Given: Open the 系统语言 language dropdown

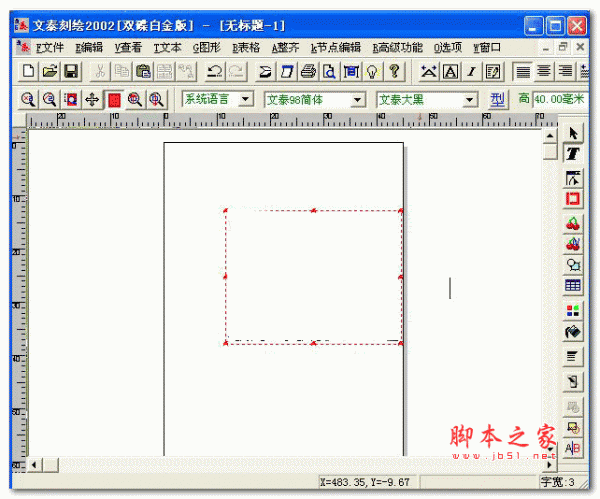Looking at the screenshot, I should pyautogui.click(x=246, y=99).
